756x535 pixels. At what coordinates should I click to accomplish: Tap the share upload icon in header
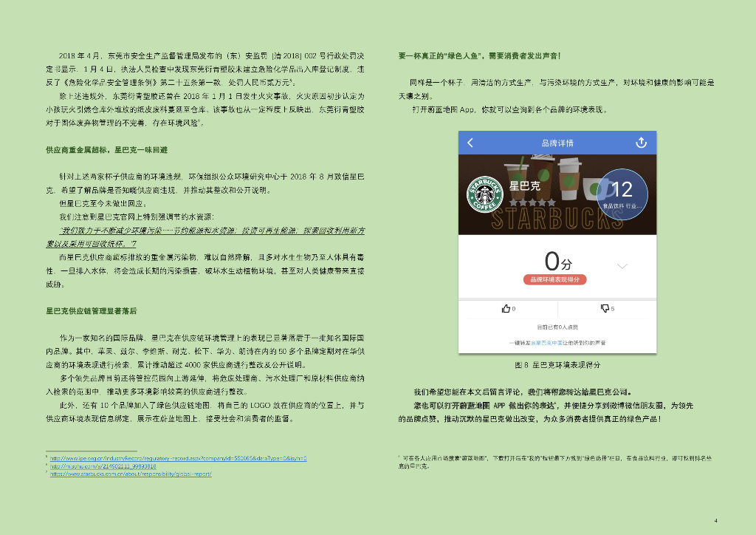pos(641,143)
